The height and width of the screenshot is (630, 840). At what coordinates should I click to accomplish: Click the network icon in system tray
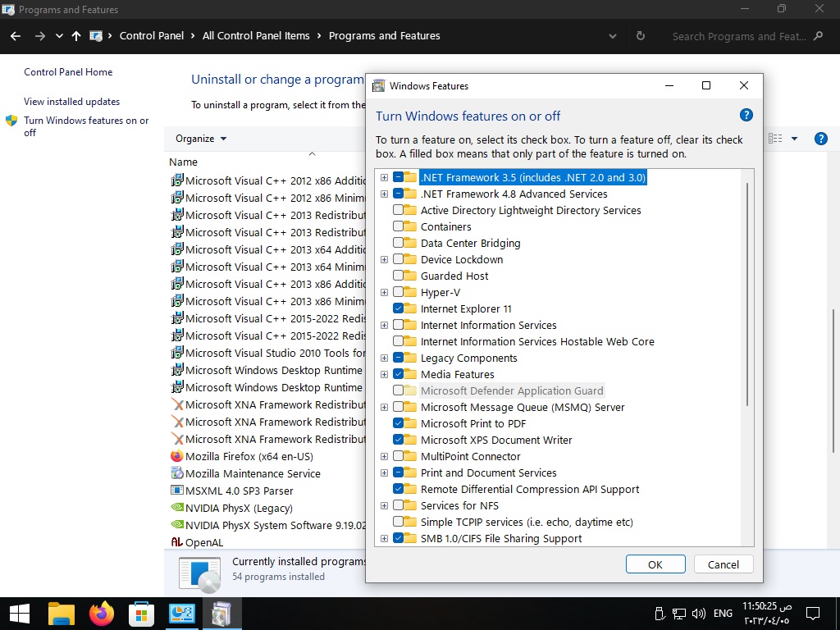click(679, 614)
